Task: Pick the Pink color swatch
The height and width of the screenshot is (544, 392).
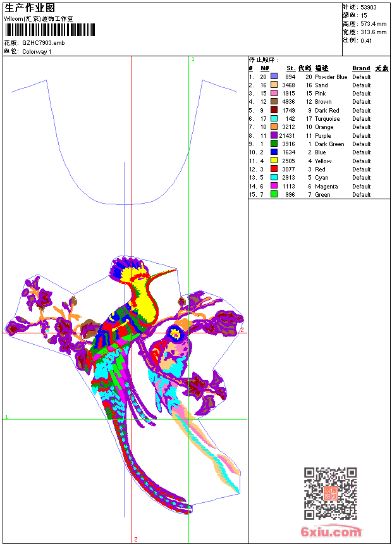Action: pyautogui.click(x=274, y=93)
